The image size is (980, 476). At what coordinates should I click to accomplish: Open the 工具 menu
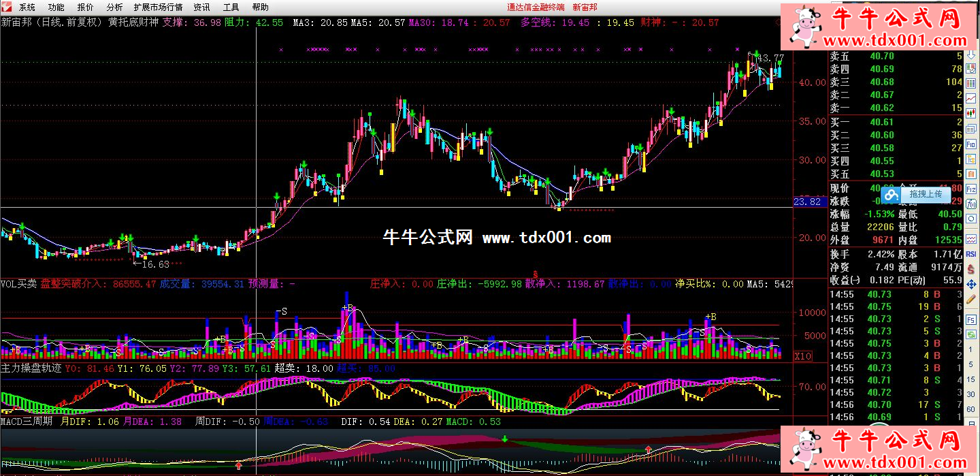click(x=231, y=7)
